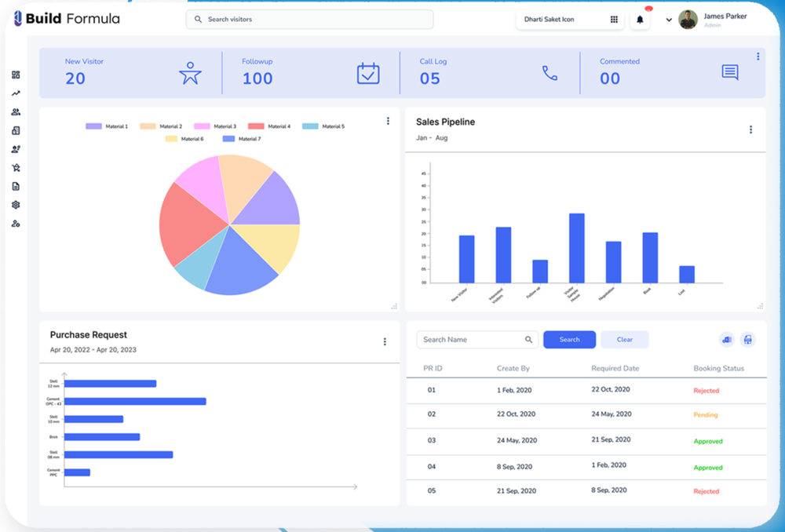
Task: Open the dashboard grid icon in sidebar
Action: 16,75
